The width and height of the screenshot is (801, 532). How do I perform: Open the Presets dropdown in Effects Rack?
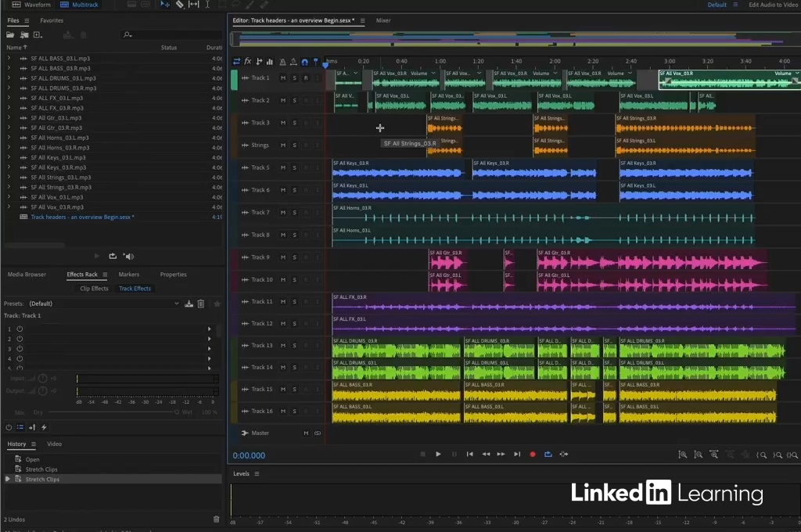click(176, 304)
